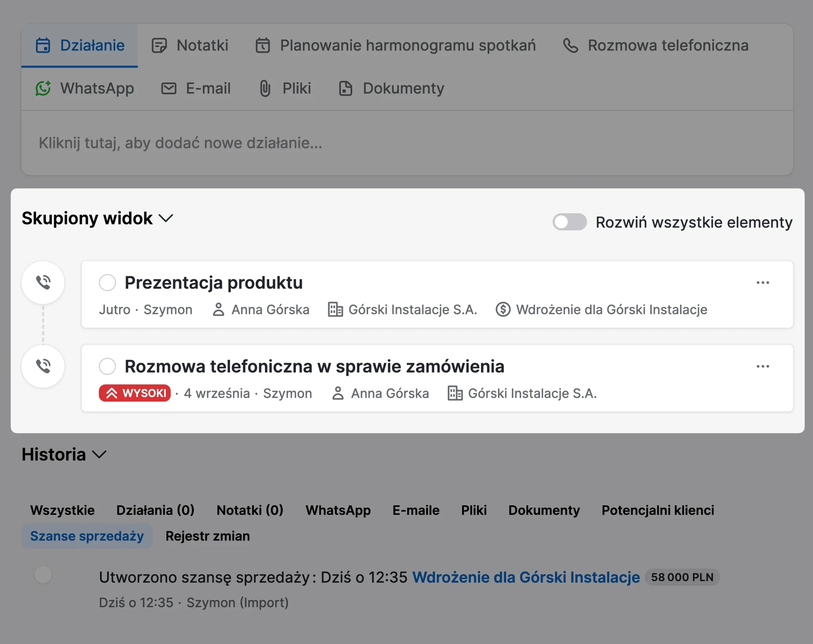Screen dimensions: 813x644
Task: Mark Rozmowa telefoniczna w sprawie zamówienia done
Action: coord(107,366)
